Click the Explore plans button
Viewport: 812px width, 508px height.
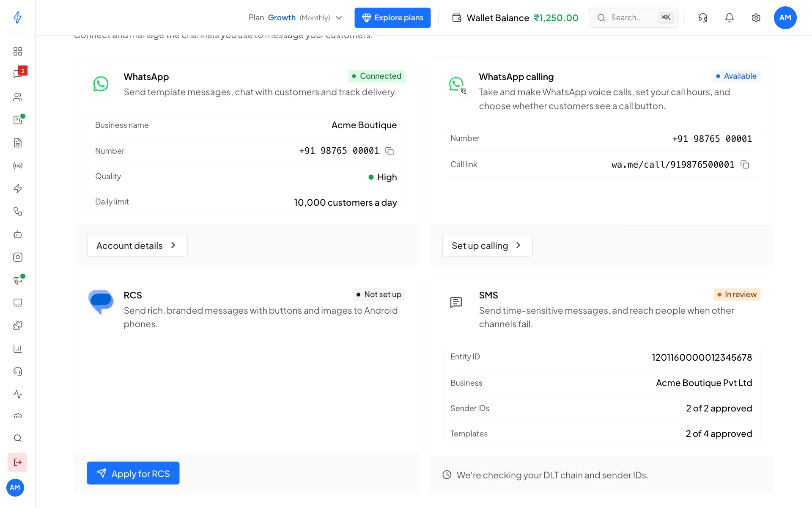(x=392, y=18)
